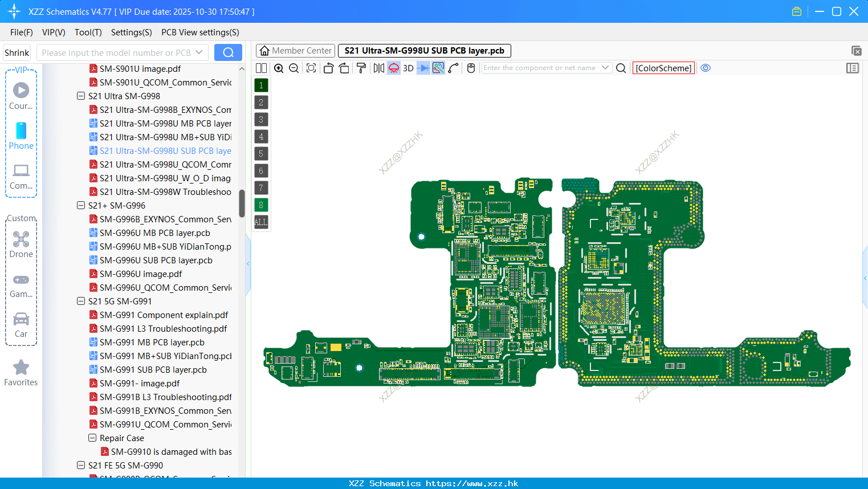Click the model number search field
Screen dimensions: 868x489
pos(115,52)
